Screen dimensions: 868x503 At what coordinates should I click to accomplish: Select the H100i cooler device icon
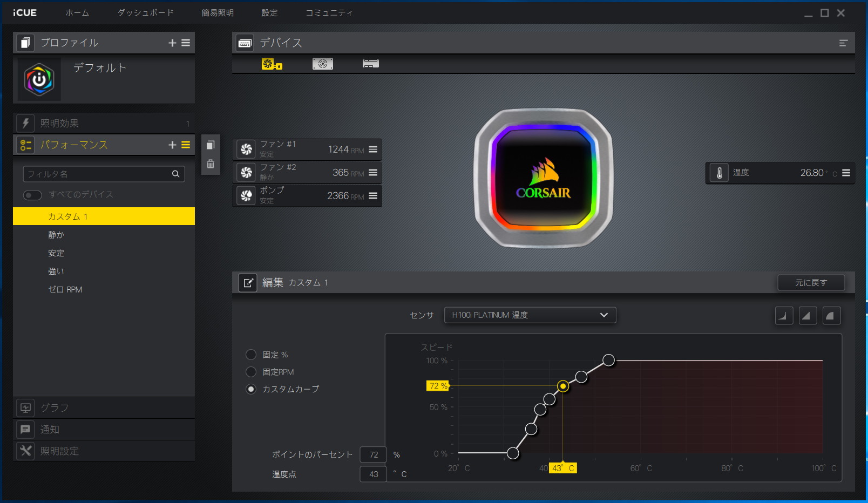tap(272, 64)
